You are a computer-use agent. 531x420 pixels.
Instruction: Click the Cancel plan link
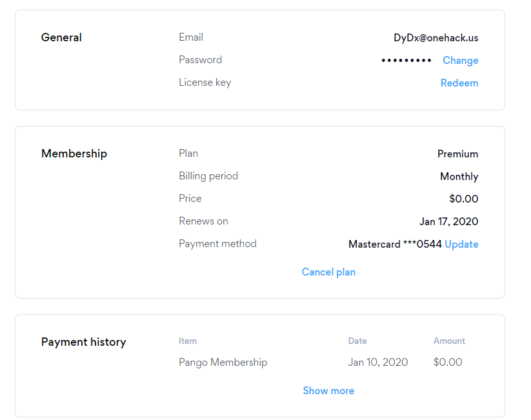coord(328,272)
